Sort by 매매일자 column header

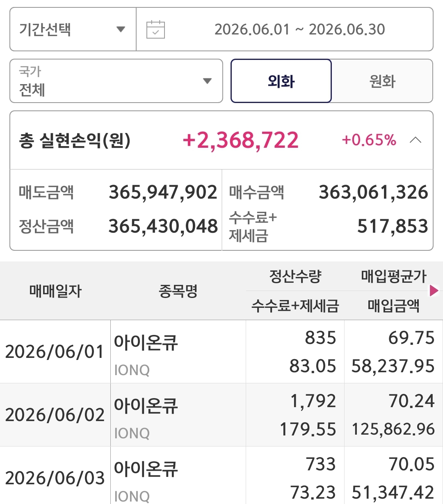click(55, 291)
